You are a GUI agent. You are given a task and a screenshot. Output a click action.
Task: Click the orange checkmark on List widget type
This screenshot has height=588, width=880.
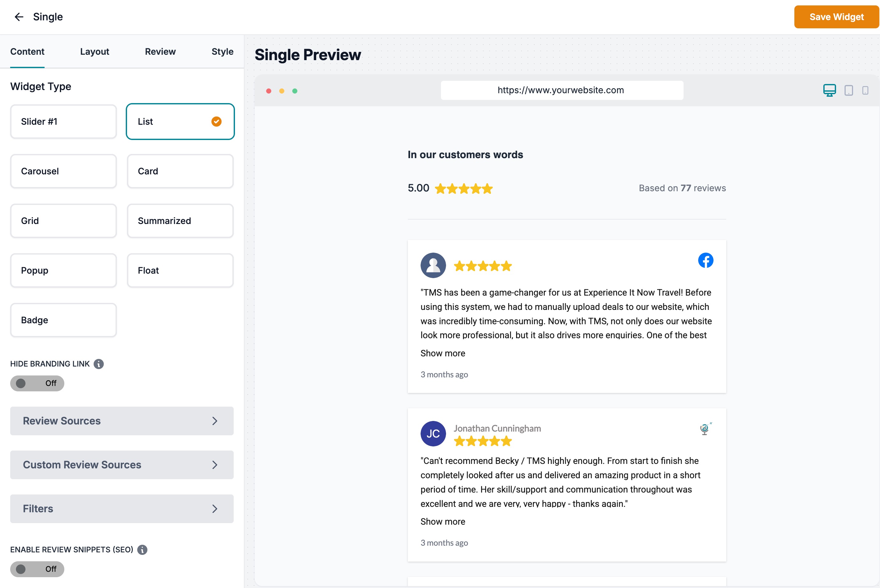tap(216, 122)
